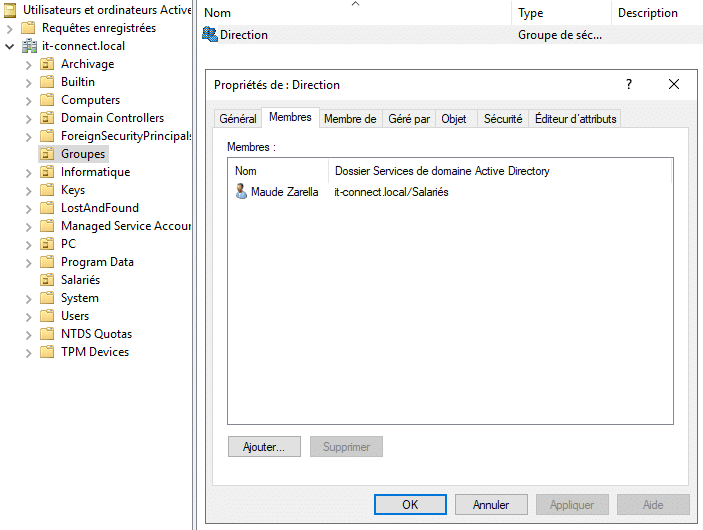Click the it-connect.local/Salariés path text

pos(391,192)
